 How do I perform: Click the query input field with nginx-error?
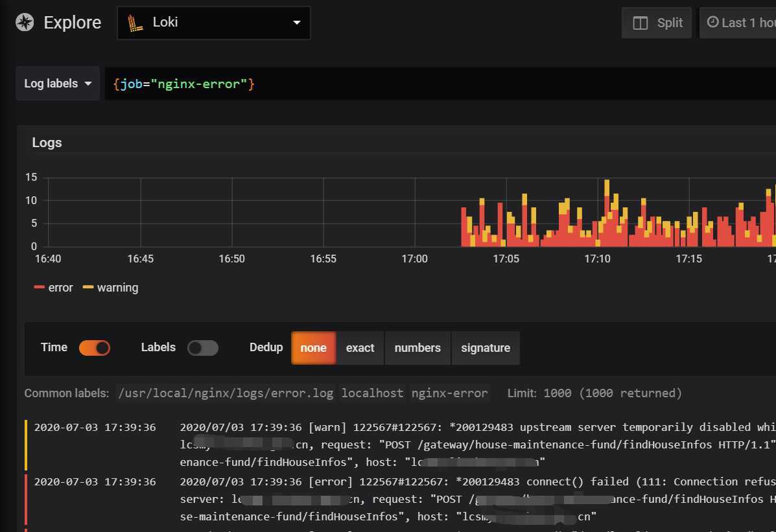pos(440,84)
